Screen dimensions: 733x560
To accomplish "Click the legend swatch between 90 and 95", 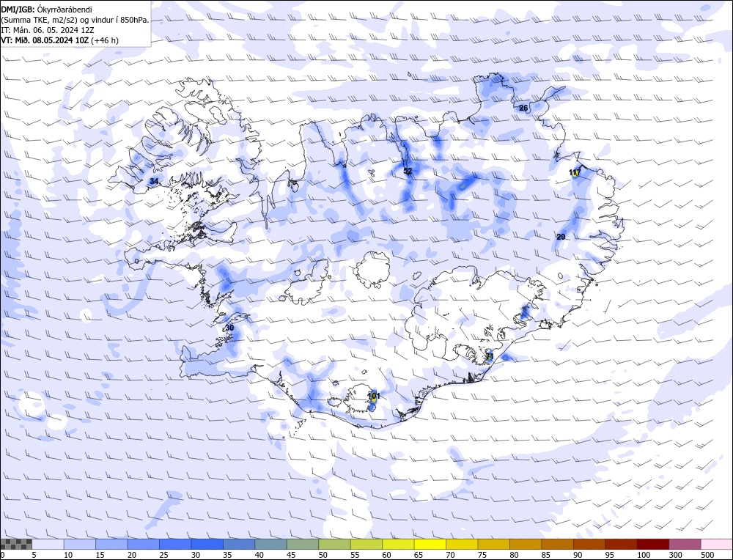I will [x=589, y=544].
